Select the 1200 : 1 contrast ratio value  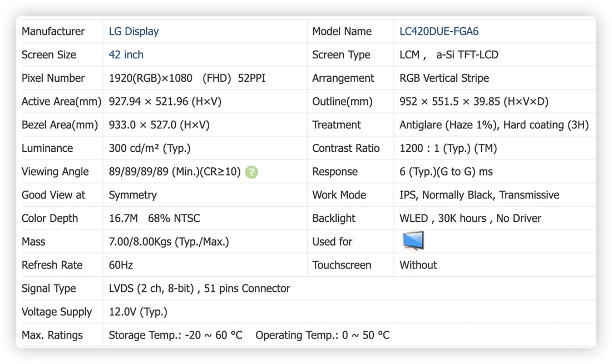[x=448, y=148]
